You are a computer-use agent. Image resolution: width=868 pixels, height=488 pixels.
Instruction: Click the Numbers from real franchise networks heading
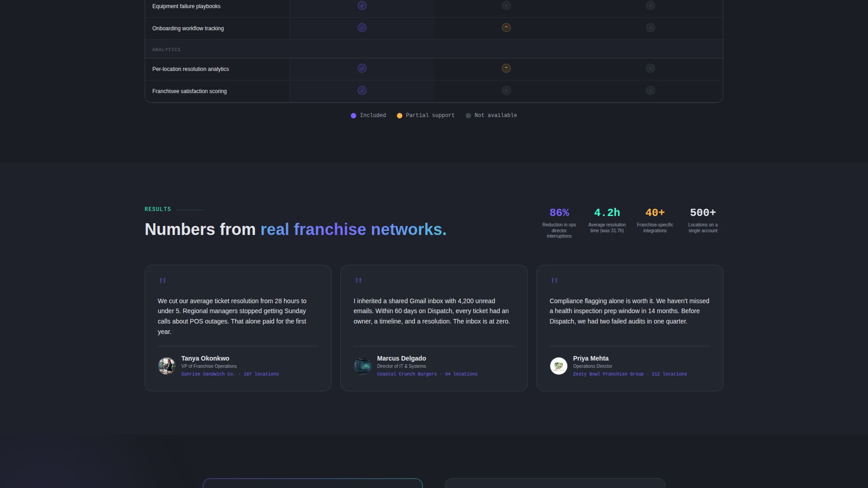pyautogui.click(x=296, y=230)
